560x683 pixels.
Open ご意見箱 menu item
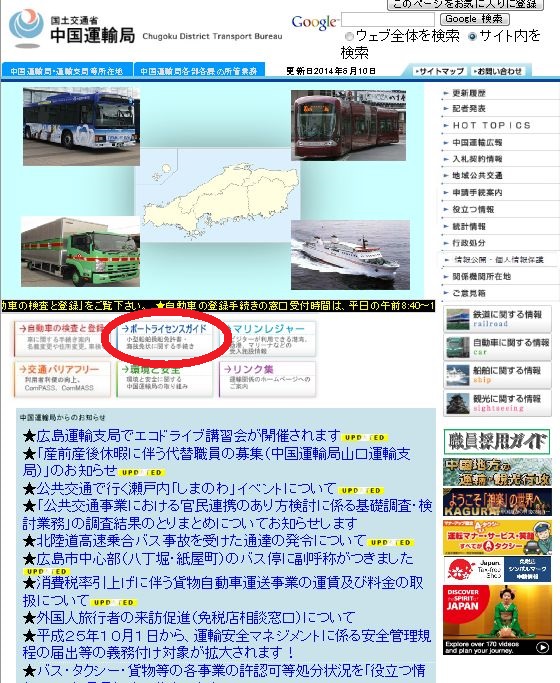pos(469,293)
